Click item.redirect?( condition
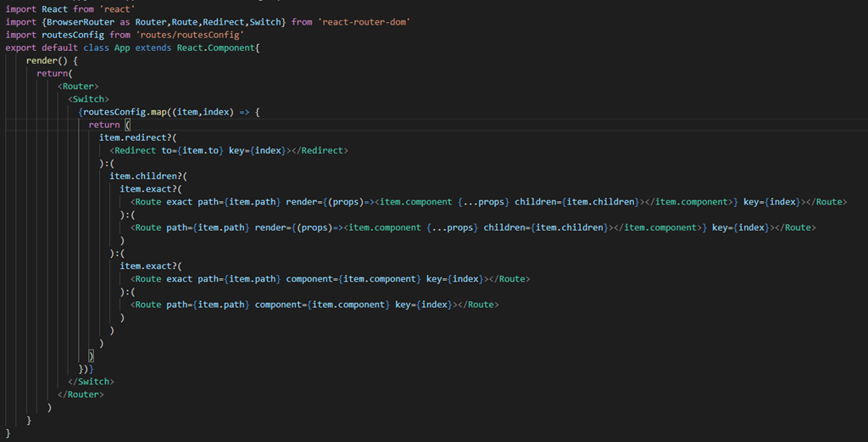Viewport: 868px width, 442px height. (138, 137)
